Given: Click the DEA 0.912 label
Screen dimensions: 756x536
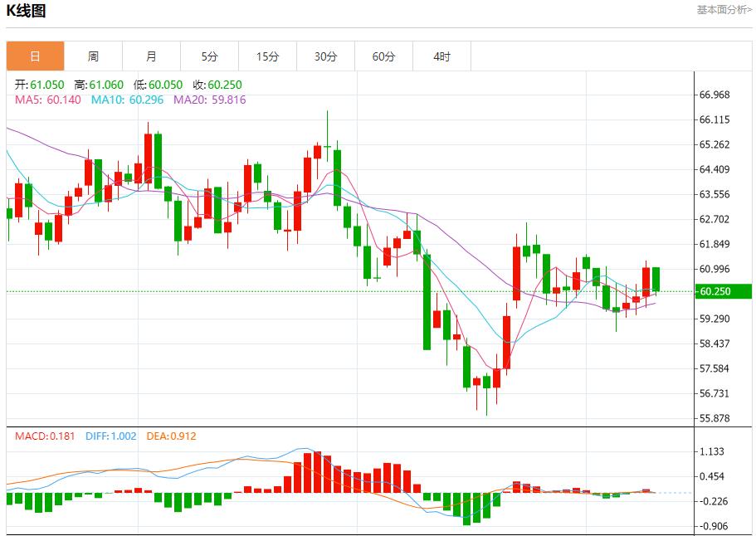Looking at the screenshot, I should click(171, 436).
